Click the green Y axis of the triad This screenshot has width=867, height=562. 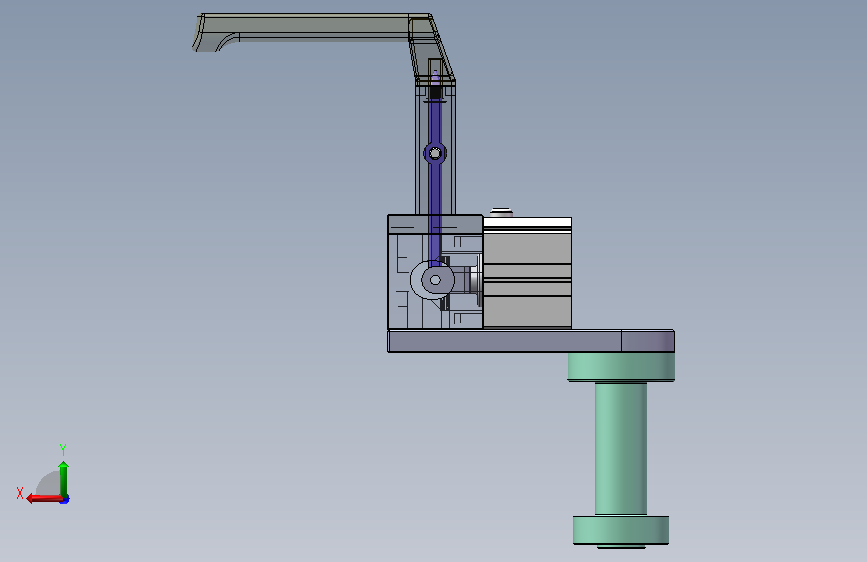pyautogui.click(x=64, y=479)
